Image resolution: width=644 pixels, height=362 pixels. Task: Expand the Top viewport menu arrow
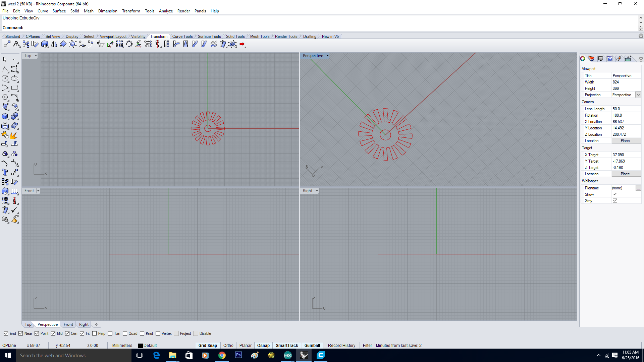[35, 56]
